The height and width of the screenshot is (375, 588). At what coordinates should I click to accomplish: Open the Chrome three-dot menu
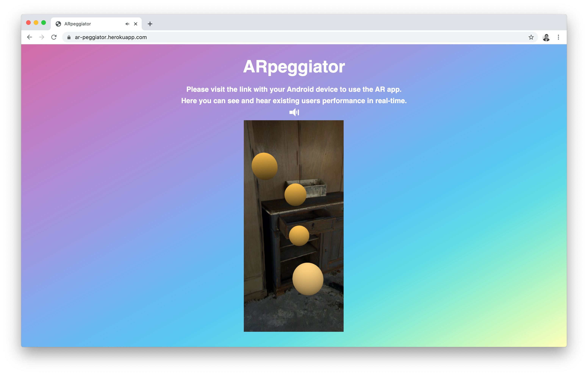(x=558, y=37)
